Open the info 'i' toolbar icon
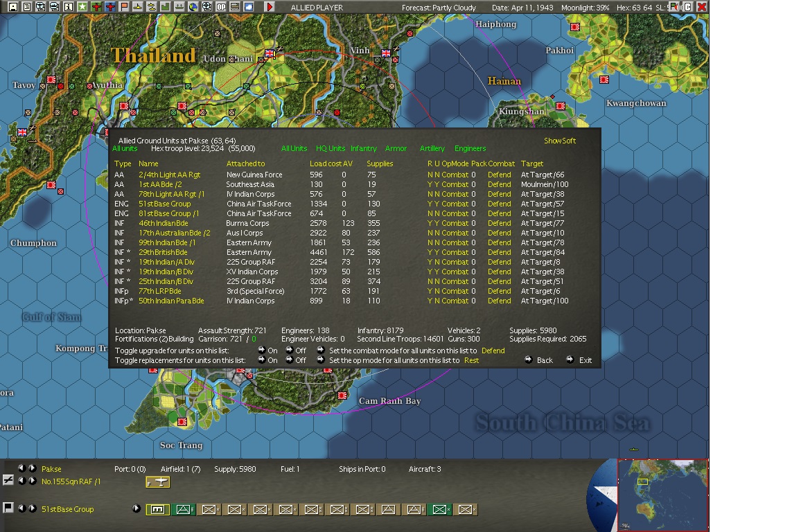This screenshot has height=532, width=801. pos(69,7)
